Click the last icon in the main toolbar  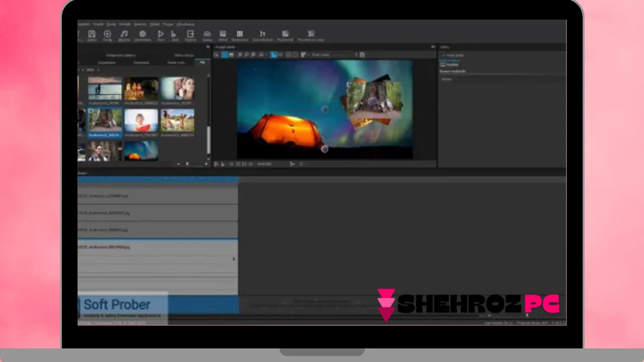click(310, 34)
